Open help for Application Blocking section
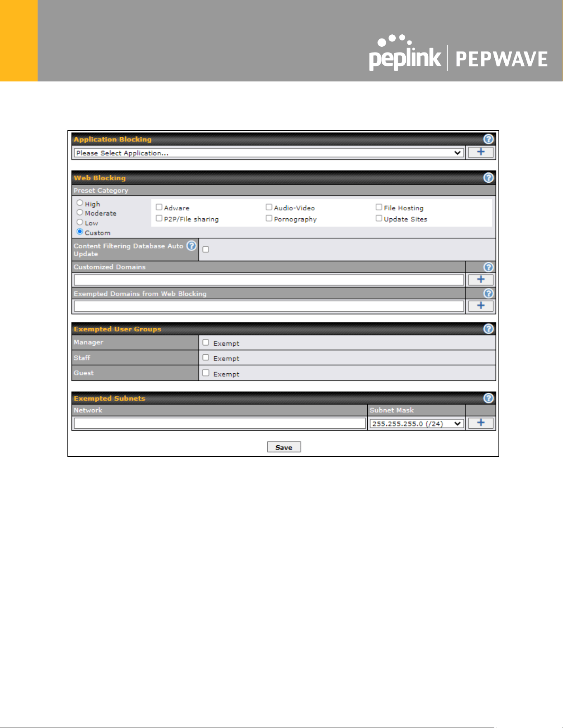 tap(489, 139)
